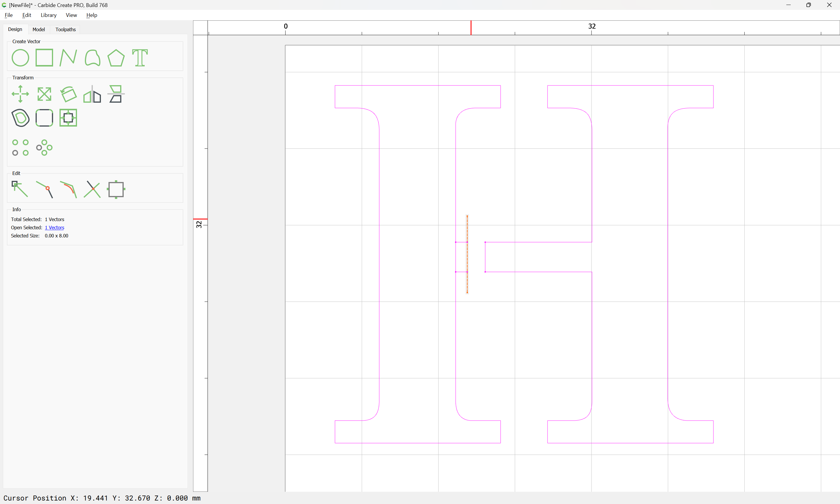
Task: Open the Offset vector tool
Action: [20, 118]
